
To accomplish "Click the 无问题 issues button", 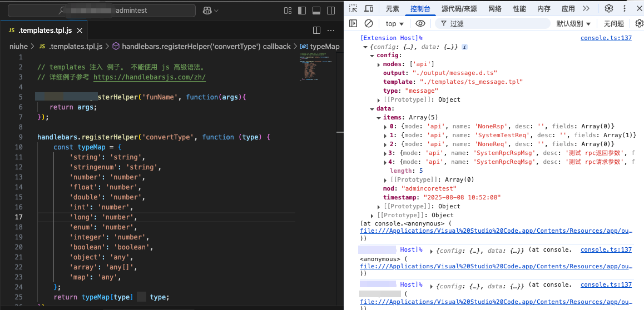I will [x=613, y=24].
